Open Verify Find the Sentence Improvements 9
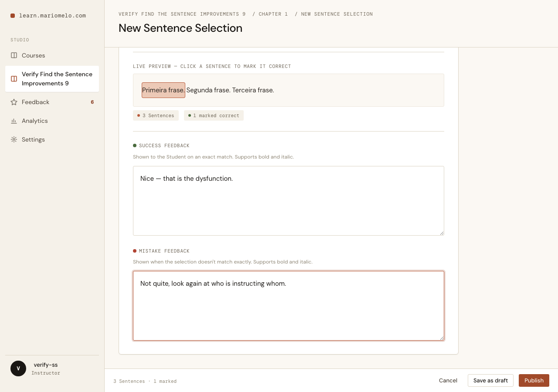This screenshot has width=558, height=392. point(52,79)
